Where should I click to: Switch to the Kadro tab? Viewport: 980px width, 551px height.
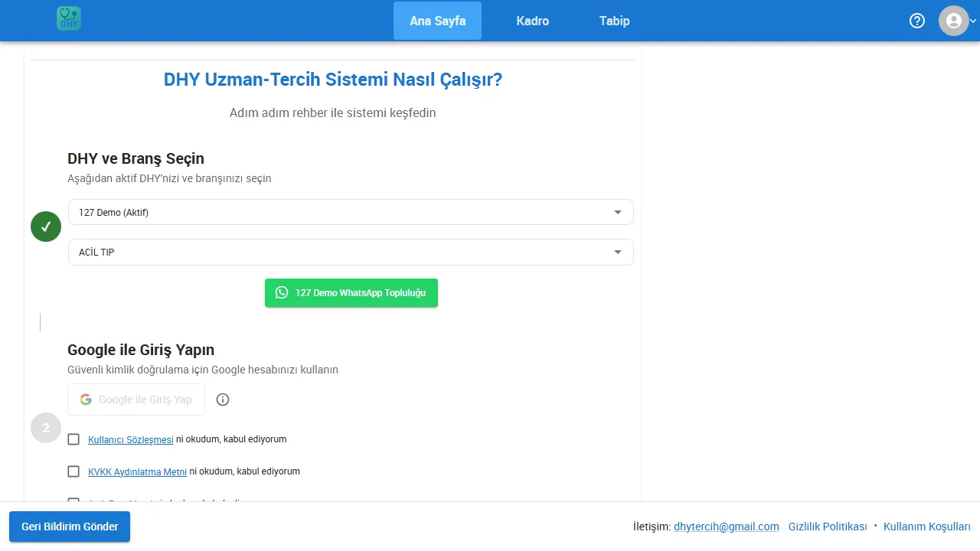pyautogui.click(x=532, y=21)
